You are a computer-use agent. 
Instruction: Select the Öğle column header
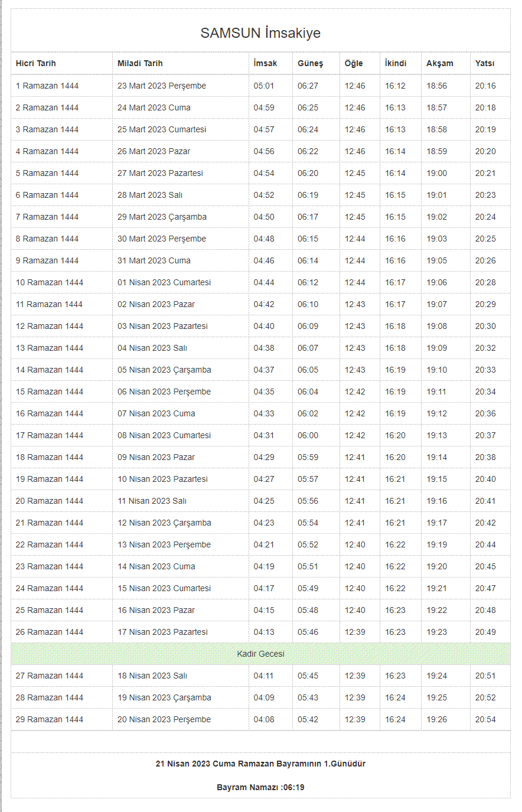354,63
